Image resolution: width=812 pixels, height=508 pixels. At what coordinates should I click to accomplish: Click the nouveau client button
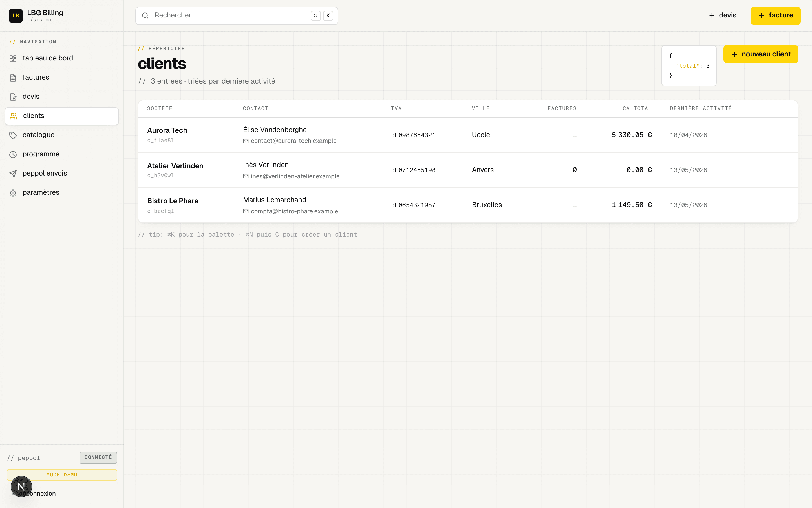761,54
